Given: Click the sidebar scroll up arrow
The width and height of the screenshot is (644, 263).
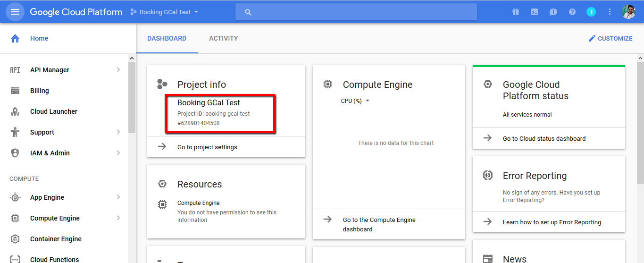Looking at the screenshot, I should 132,58.
